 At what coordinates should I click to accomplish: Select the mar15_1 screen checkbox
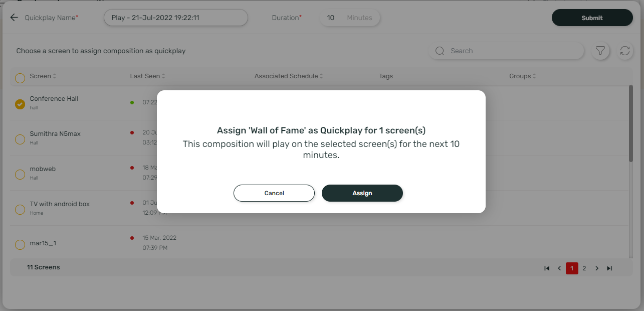[x=20, y=245]
